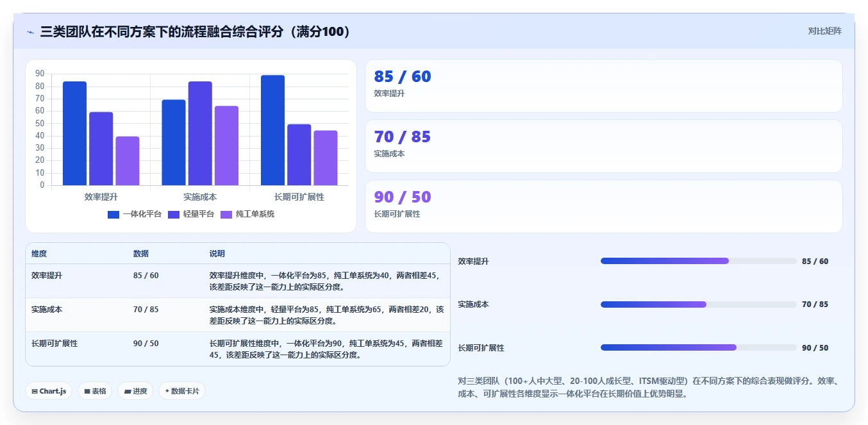Open the 70 / 85 data card

tap(603, 146)
